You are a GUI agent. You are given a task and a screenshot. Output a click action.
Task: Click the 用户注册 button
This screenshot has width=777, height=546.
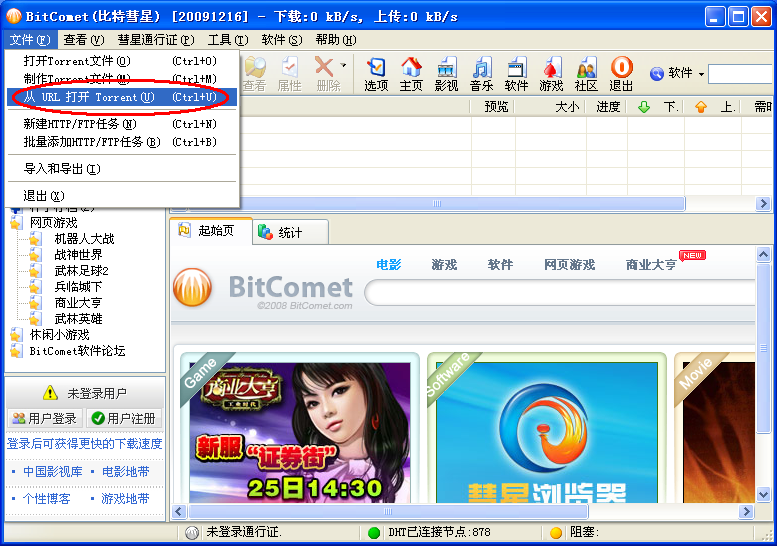tap(124, 419)
